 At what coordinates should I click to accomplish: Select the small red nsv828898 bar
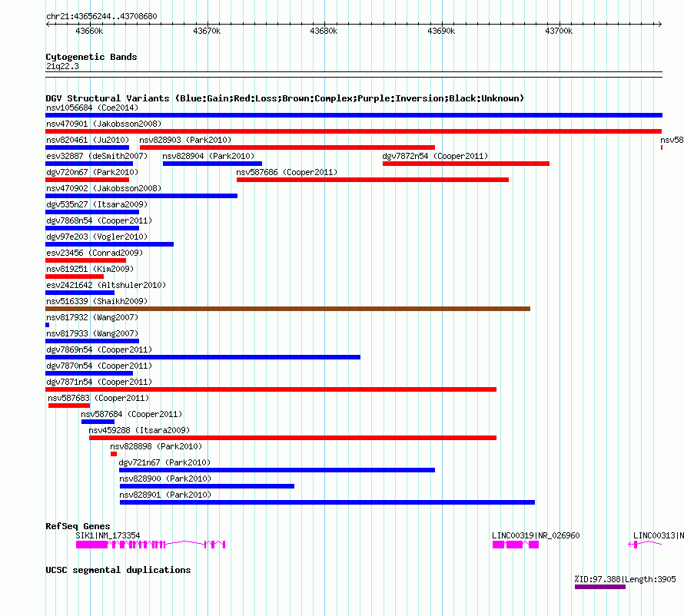tap(114, 454)
